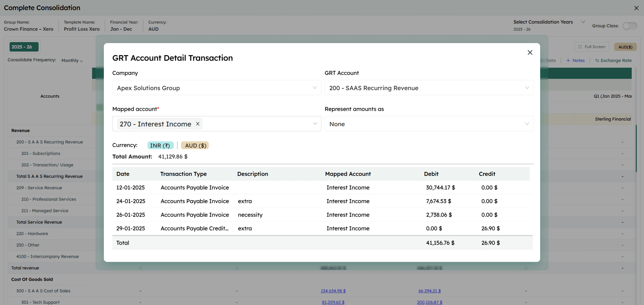Select the 24-01-2025 transaction row date
This screenshot has height=305, width=644.
pos(130,201)
